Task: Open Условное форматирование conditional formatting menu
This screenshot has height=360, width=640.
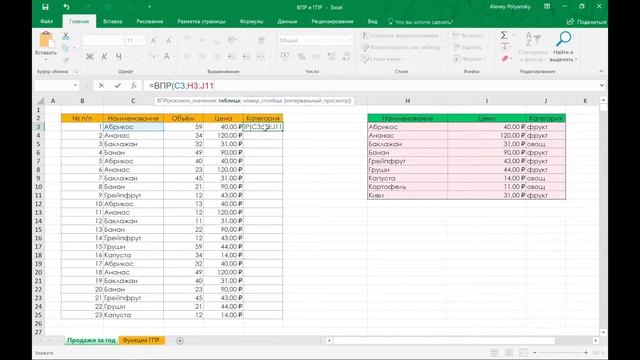Action: (x=402, y=36)
